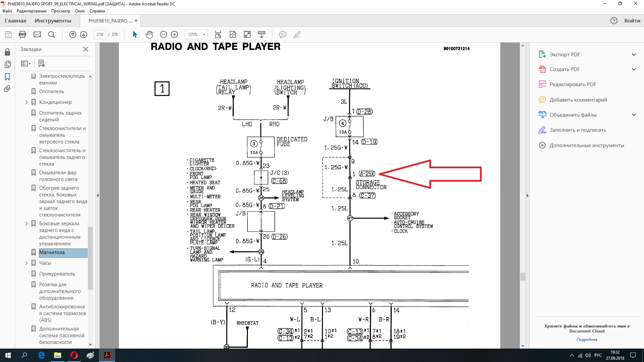Open the attachments paperclip panel
The width and height of the screenshot is (644, 362).
7,89
